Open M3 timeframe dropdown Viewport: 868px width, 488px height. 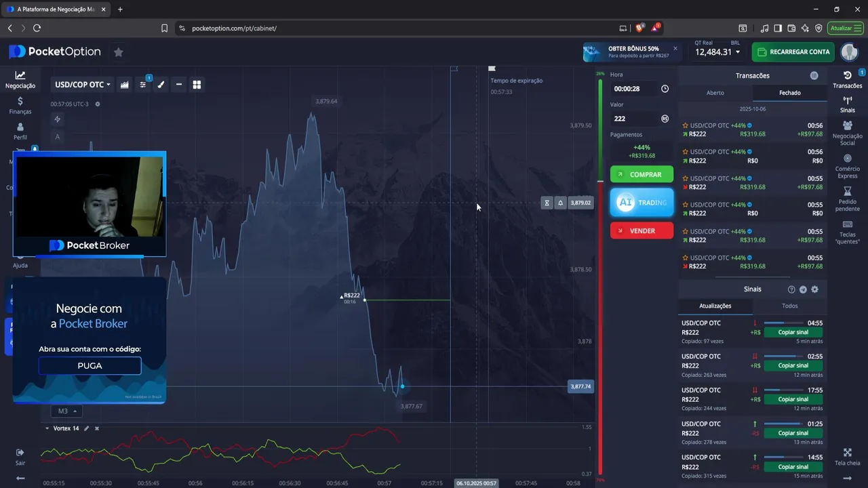click(66, 411)
